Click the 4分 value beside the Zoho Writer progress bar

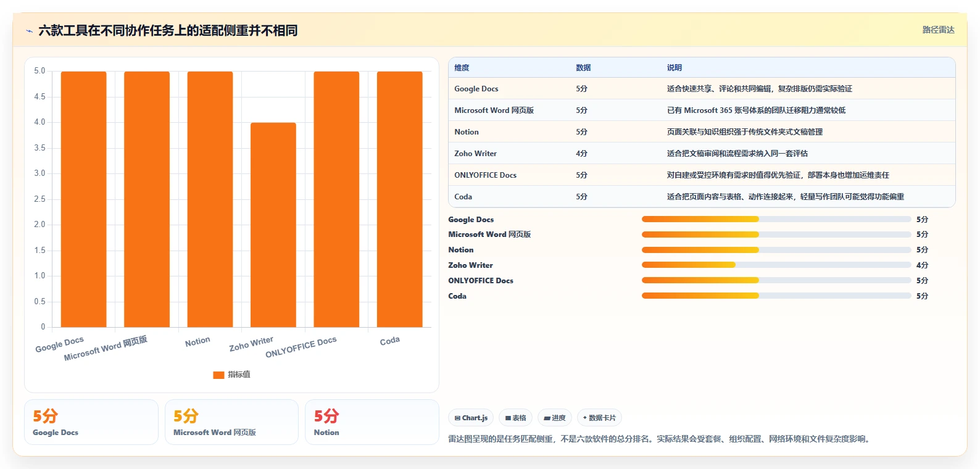922,265
